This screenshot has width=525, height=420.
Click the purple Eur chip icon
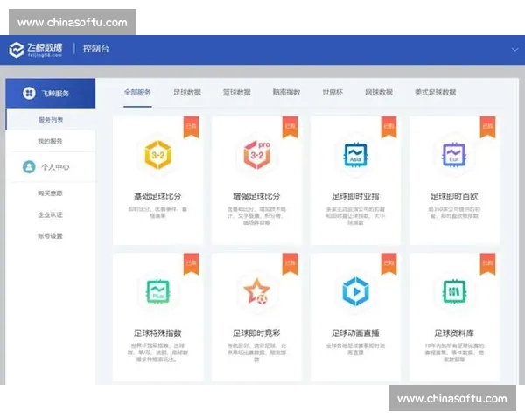pyautogui.click(x=454, y=155)
